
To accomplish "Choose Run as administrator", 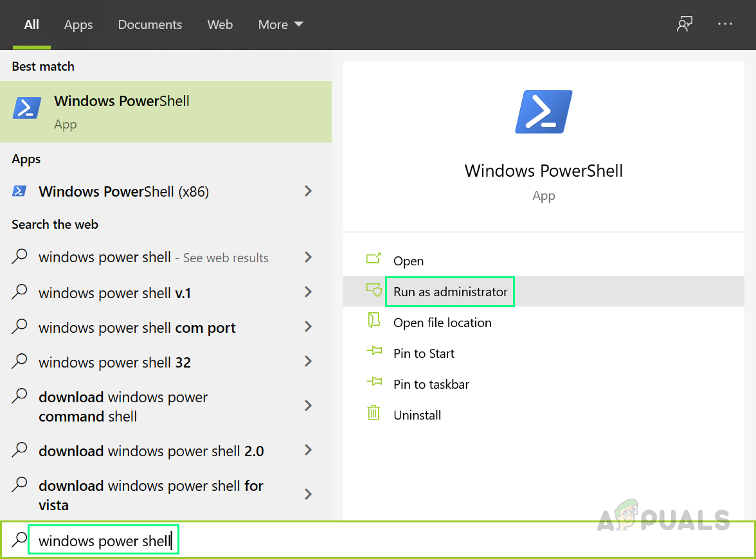I will pos(543,292).
